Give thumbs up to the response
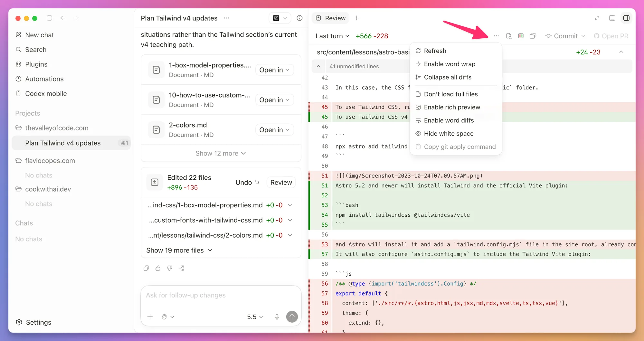The image size is (644, 341). 158,268
